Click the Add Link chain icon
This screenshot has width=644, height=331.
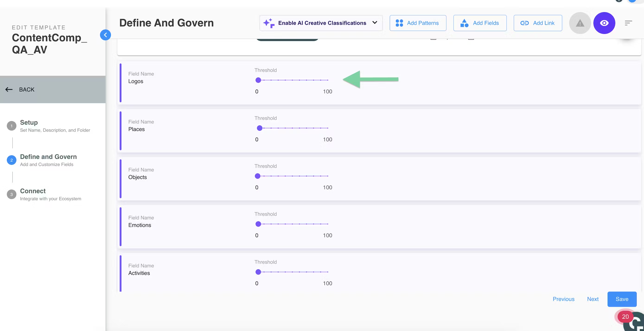point(524,23)
